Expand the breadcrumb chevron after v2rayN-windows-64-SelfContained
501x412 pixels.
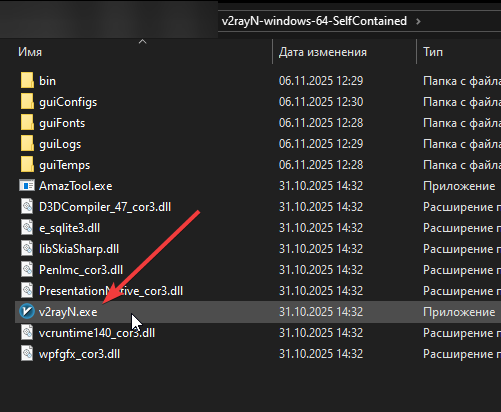point(418,21)
